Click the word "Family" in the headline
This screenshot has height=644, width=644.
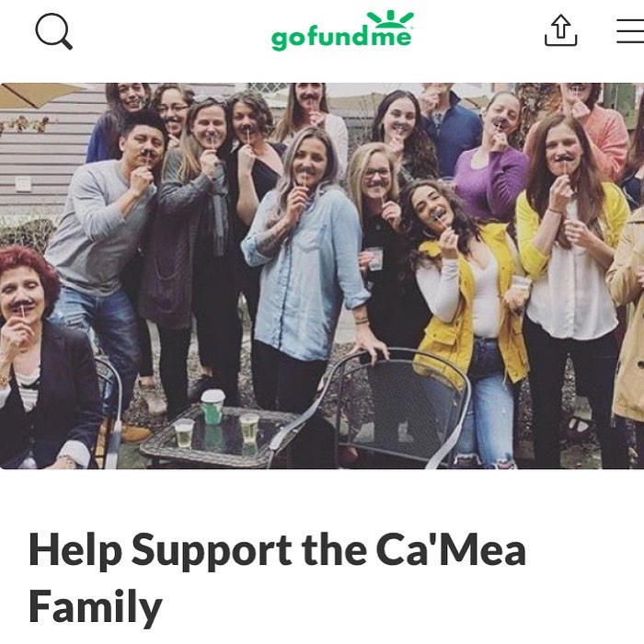[96, 607]
